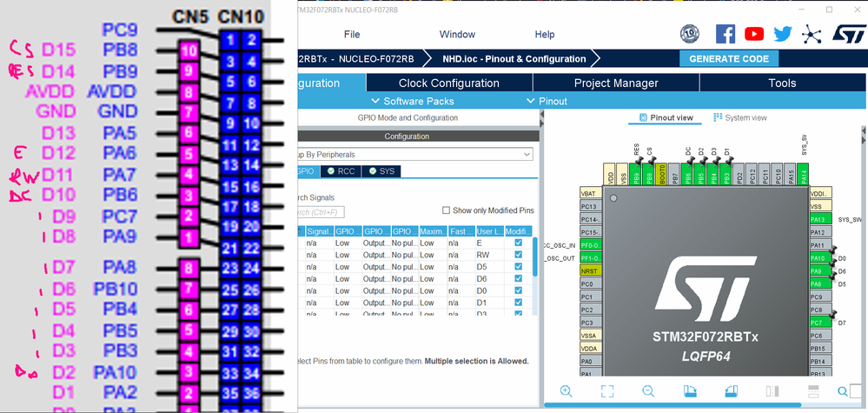Select pin PA13 on the chip

[820, 219]
